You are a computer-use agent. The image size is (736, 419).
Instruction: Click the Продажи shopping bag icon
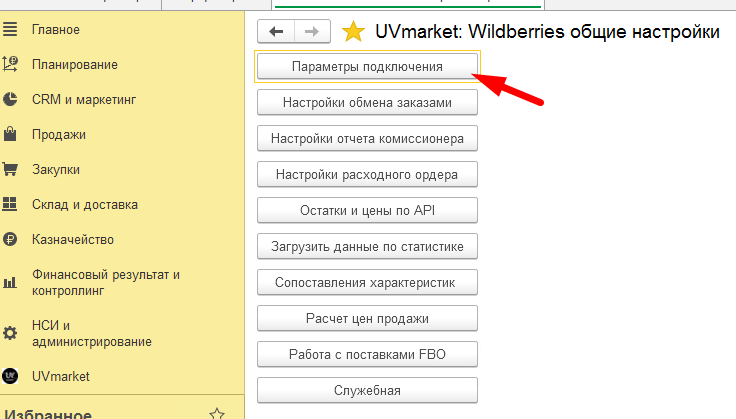point(10,134)
